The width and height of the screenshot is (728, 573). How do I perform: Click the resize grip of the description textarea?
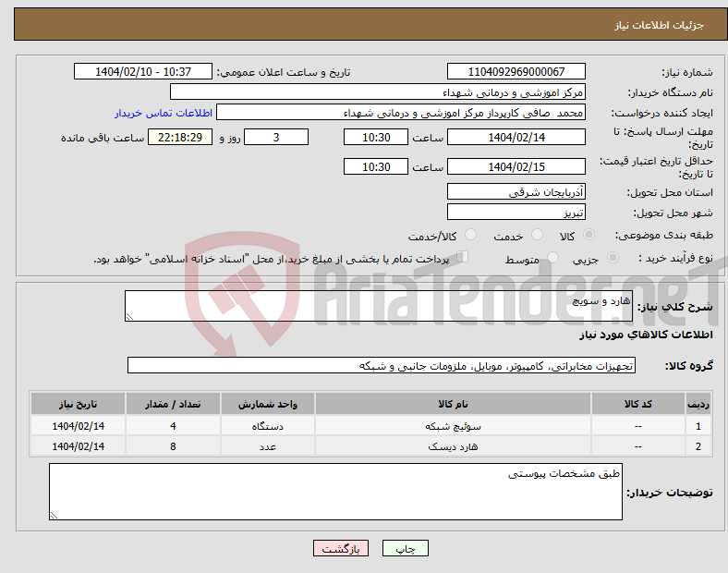click(x=129, y=317)
